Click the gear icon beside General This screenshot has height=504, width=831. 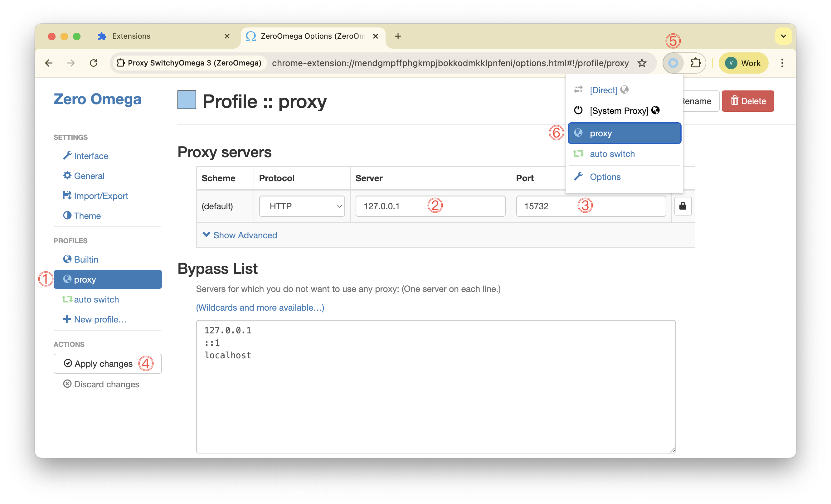(67, 175)
